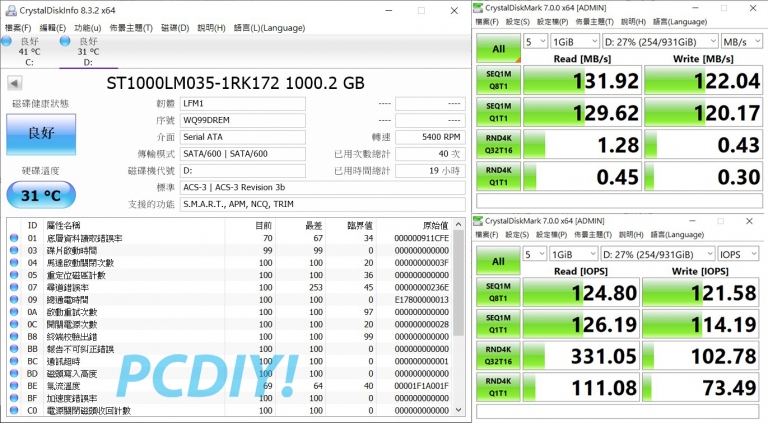The width and height of the screenshot is (768, 423).
Task: Click RND4K Q32T16 button in IOPS window
Action: 498,355
